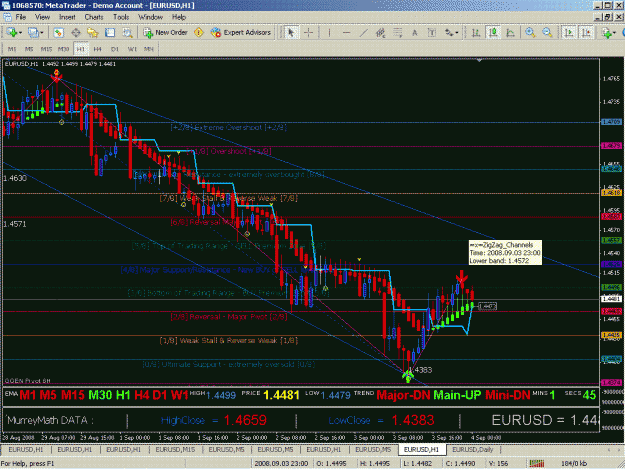Select M1 timeframe
The width and height of the screenshot is (625, 469).
click(12, 49)
